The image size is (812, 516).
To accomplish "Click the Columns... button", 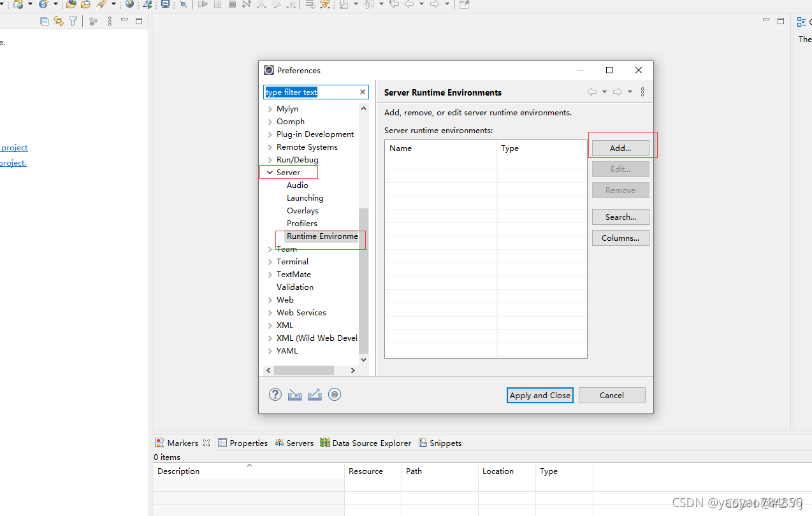I will [x=621, y=238].
